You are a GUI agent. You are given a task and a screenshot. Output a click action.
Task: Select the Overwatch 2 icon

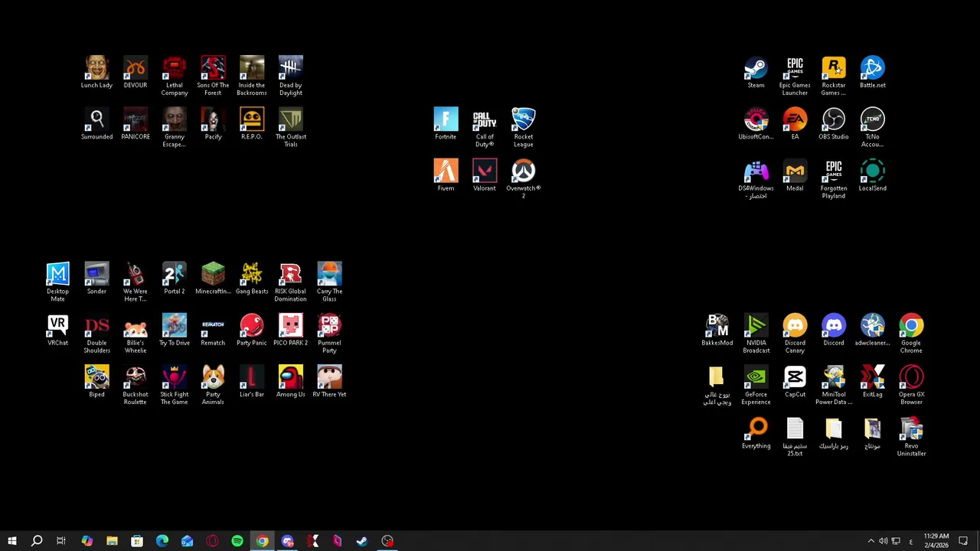524,178
